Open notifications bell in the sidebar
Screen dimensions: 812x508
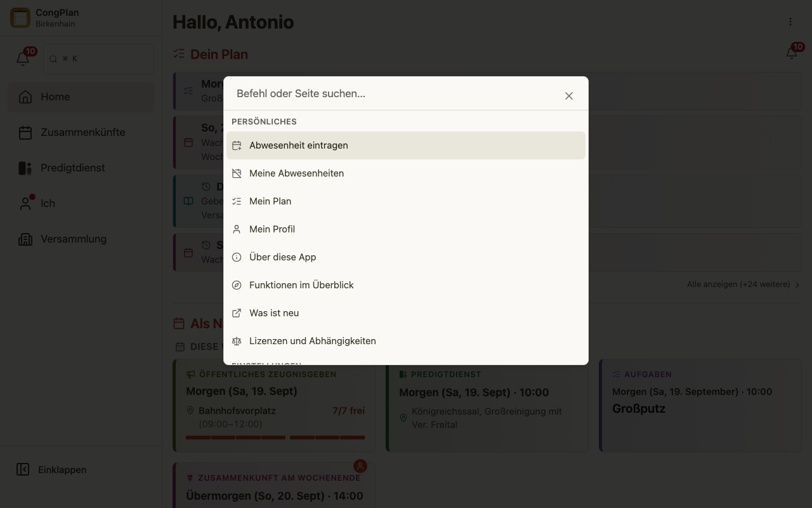[x=23, y=58]
